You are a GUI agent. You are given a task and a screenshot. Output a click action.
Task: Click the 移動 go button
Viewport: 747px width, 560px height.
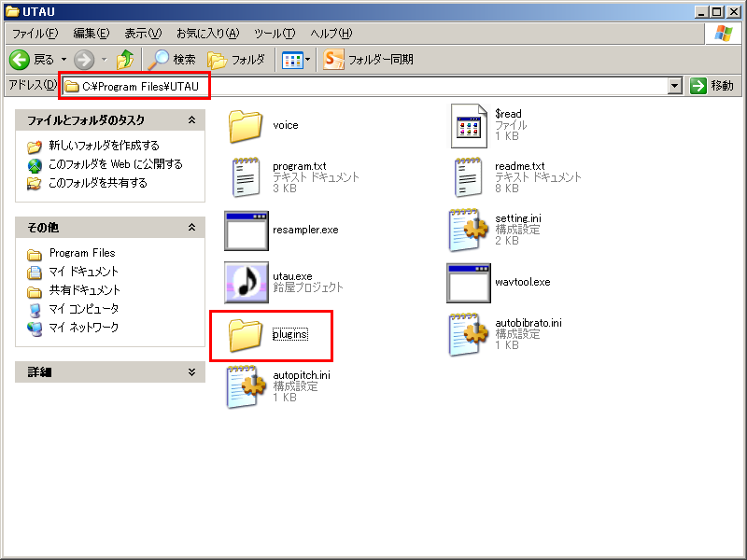click(x=712, y=86)
